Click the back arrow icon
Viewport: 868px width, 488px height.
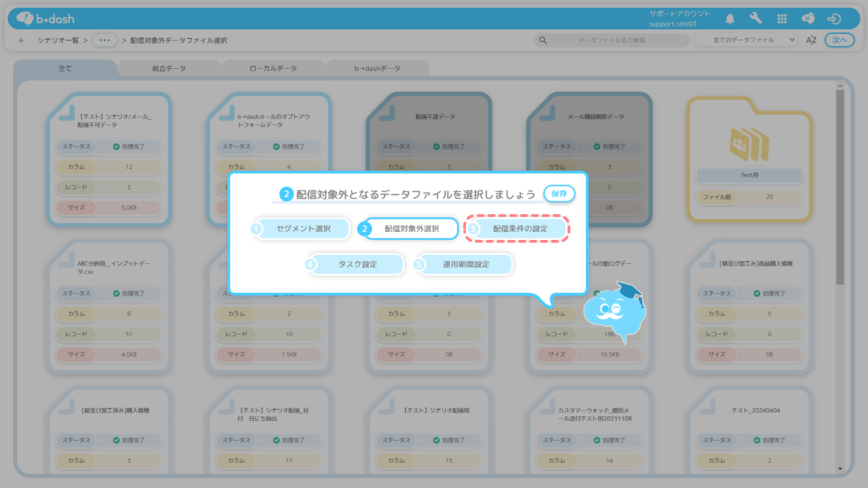point(22,40)
